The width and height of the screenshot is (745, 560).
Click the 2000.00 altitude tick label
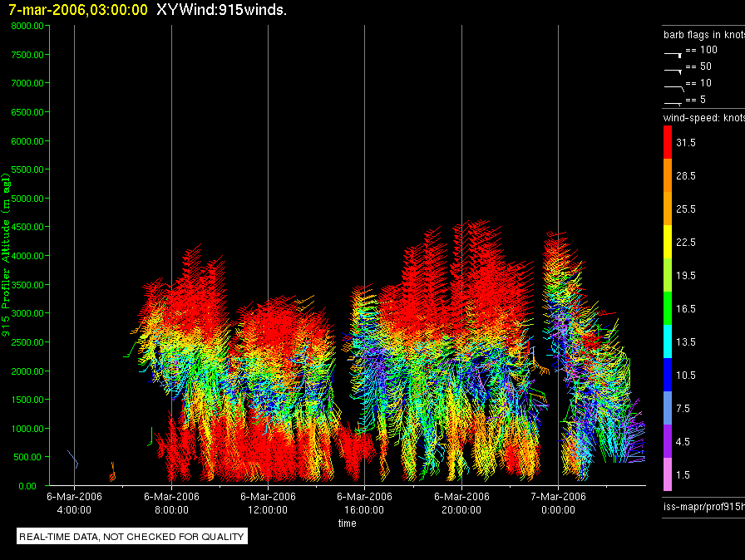click(x=27, y=371)
